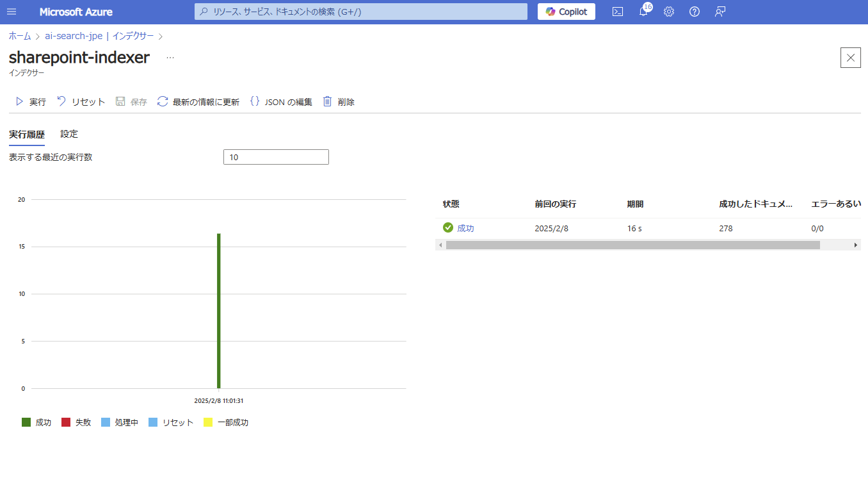Refresh data via 最新の情報に更新
868x501 pixels.
[200, 101]
